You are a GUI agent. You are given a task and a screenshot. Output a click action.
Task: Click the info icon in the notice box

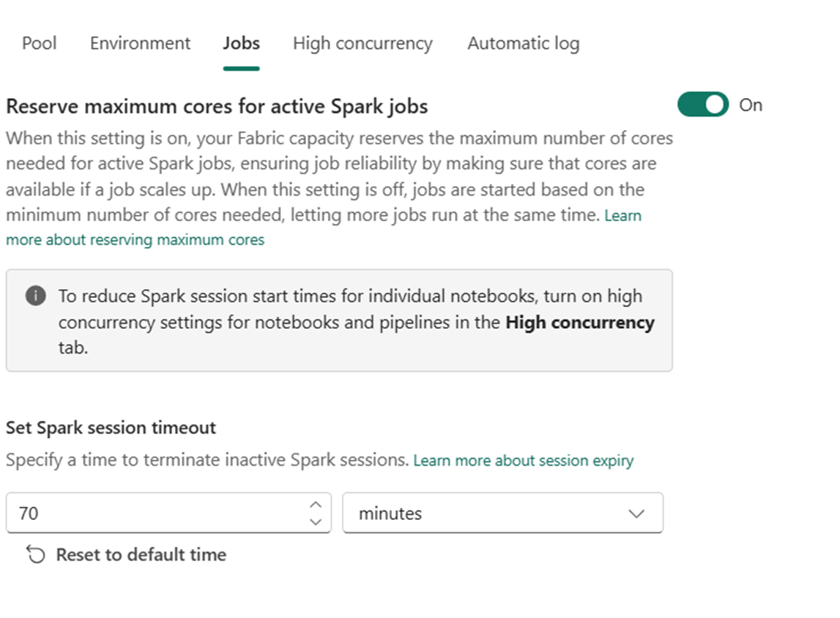35,296
